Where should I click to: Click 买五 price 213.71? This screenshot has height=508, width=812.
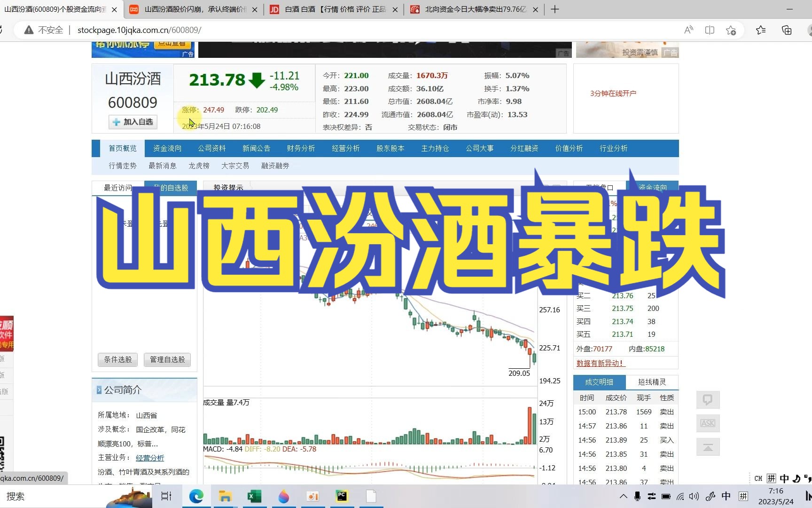tap(623, 334)
